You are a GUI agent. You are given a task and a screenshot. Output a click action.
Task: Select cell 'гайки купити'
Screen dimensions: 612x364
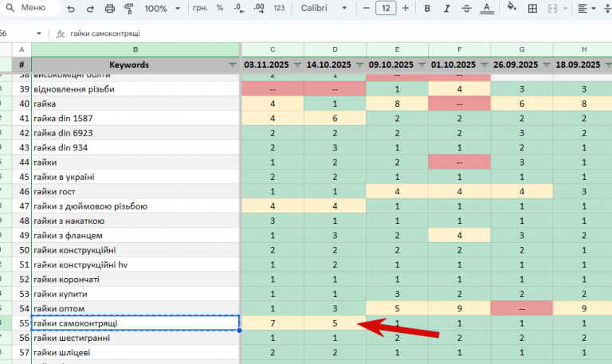point(135,294)
